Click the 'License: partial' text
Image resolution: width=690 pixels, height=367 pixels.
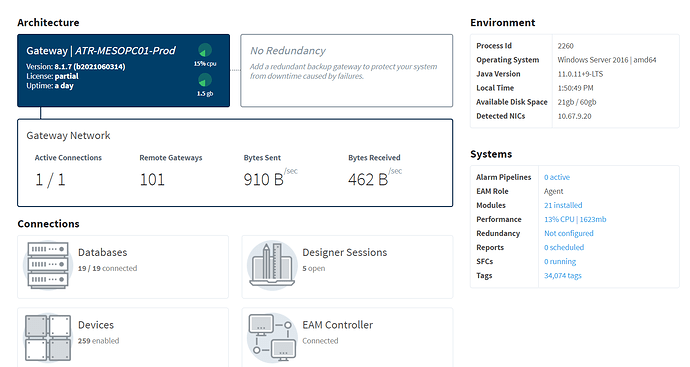pos(52,76)
